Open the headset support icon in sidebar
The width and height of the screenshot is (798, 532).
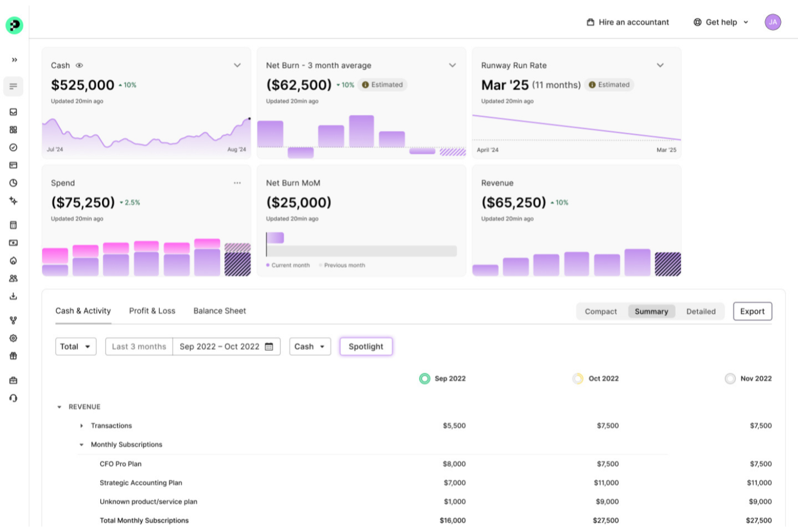click(x=13, y=398)
